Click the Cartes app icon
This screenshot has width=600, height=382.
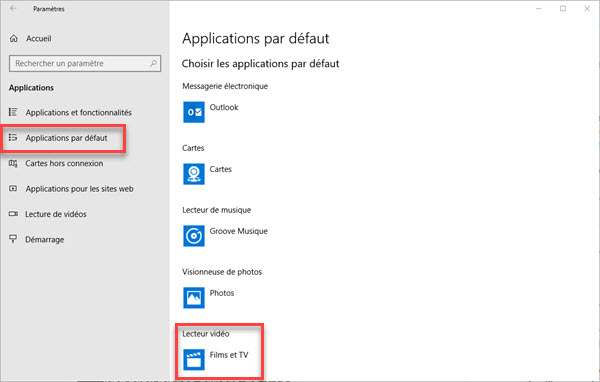(x=194, y=174)
